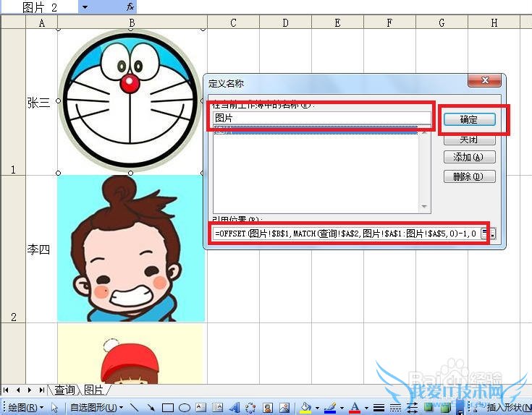
Task: Select column C header
Action: point(233,22)
